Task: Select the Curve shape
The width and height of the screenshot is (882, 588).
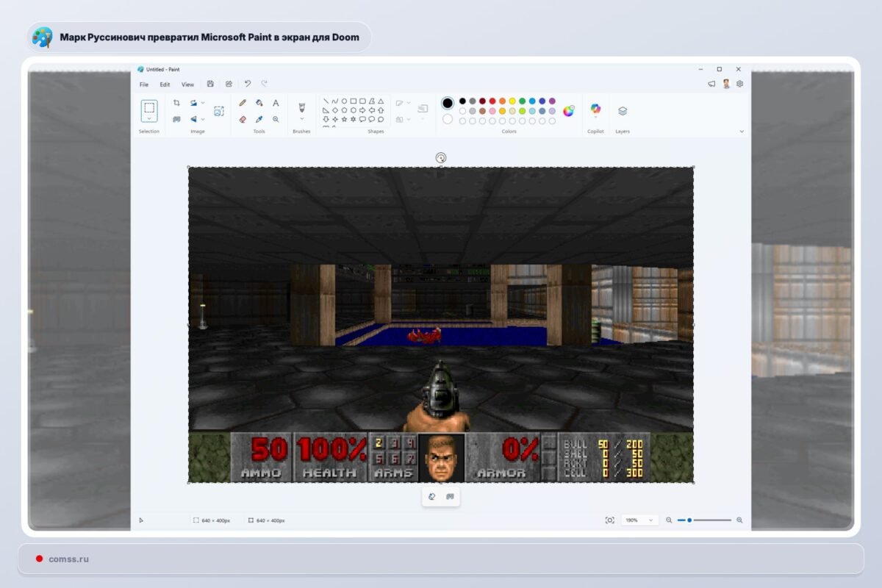Action: pos(334,101)
